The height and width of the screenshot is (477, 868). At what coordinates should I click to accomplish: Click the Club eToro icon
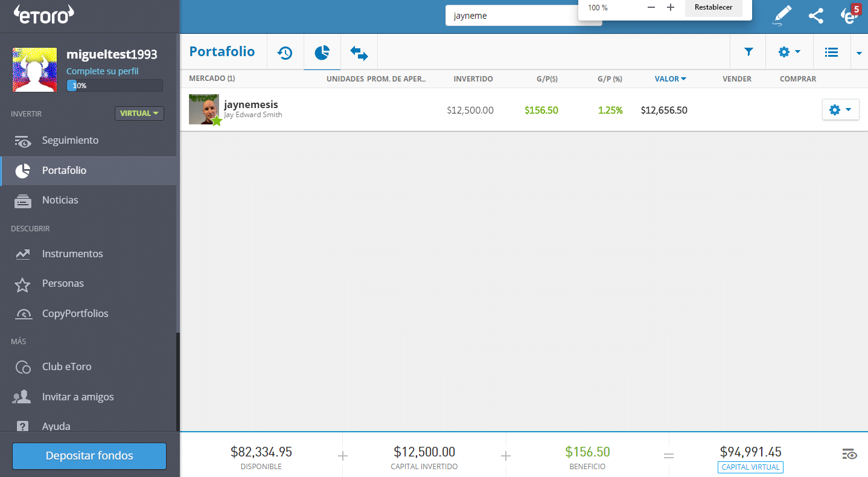[x=23, y=367]
